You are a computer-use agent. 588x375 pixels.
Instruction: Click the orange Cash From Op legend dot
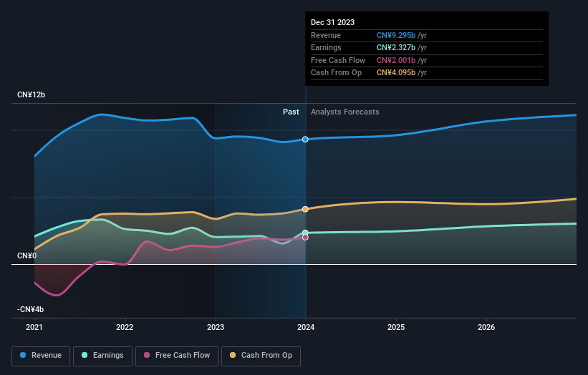pos(233,355)
